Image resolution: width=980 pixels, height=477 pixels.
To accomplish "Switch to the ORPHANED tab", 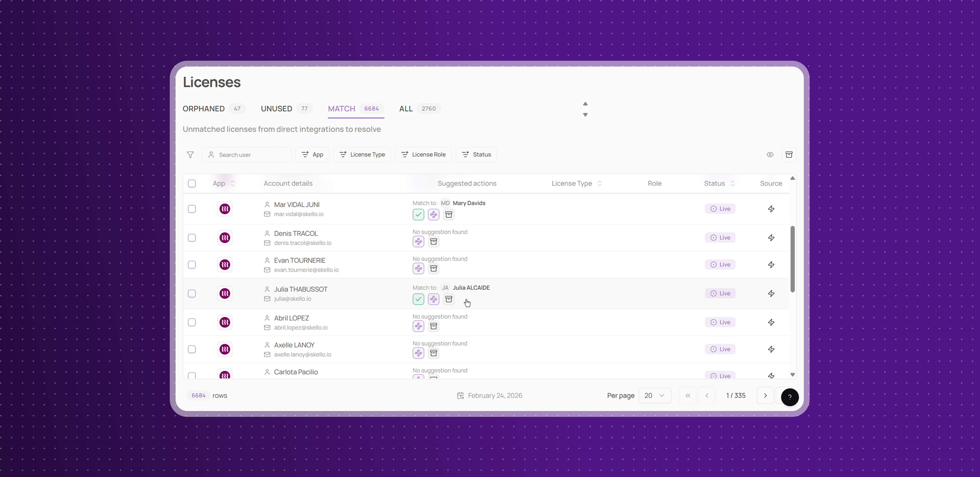I will 204,109.
